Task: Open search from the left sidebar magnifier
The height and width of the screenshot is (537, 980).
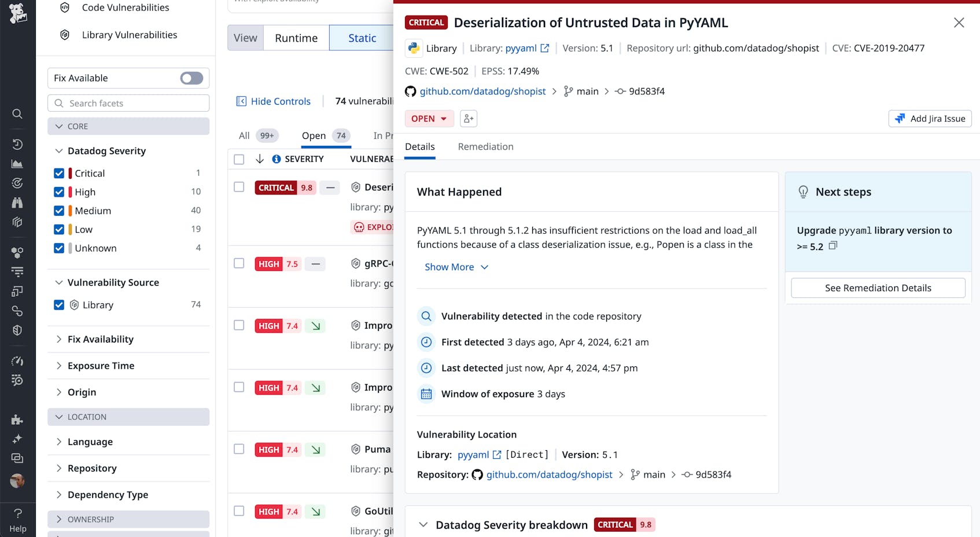Action: 17,114
